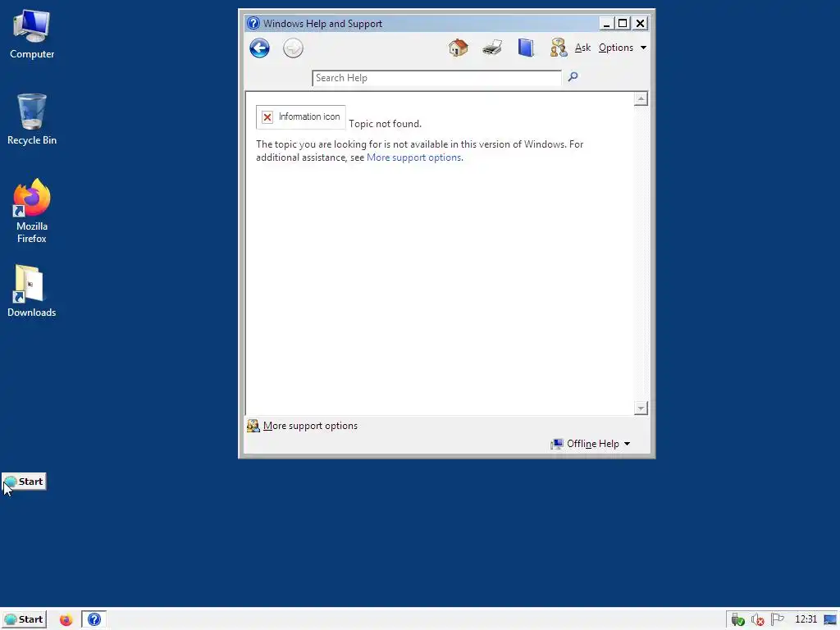840x630 pixels.
Task: Click the Show desktop icon in the tray
Action: coord(830,620)
